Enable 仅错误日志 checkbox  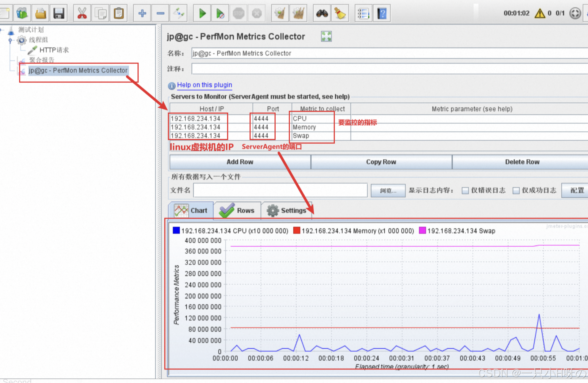(x=465, y=191)
